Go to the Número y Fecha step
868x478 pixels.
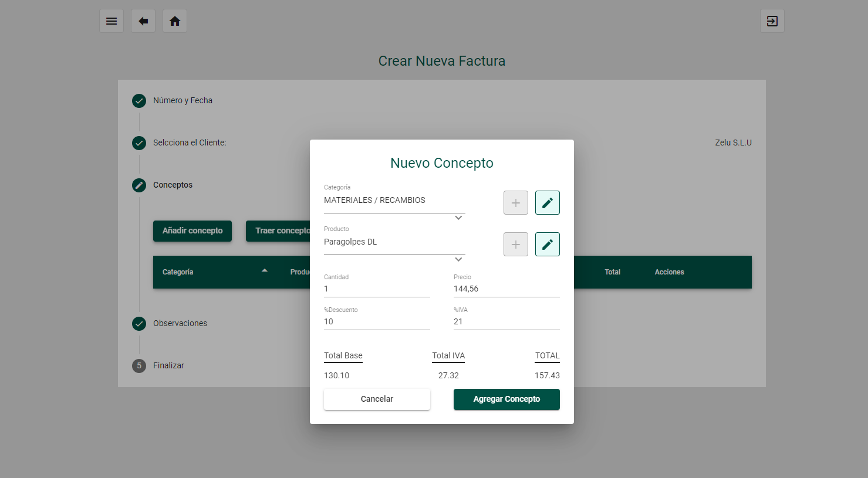(x=183, y=100)
